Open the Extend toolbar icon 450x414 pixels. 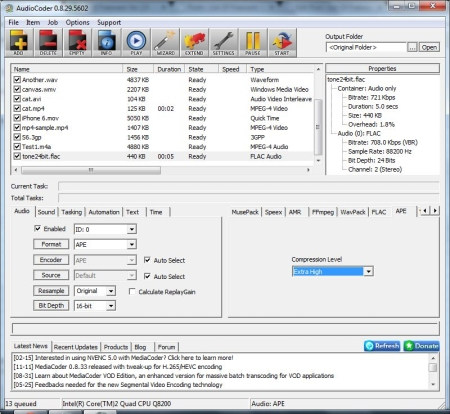click(x=194, y=43)
